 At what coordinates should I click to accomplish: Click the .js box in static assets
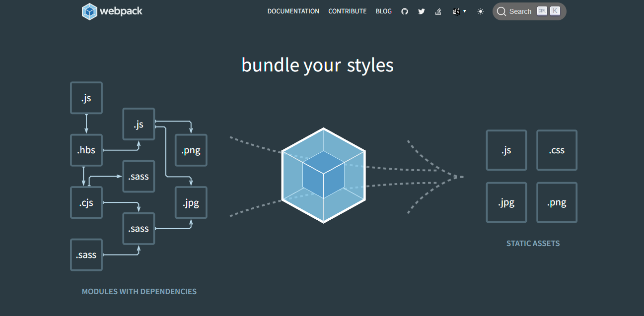tap(506, 150)
